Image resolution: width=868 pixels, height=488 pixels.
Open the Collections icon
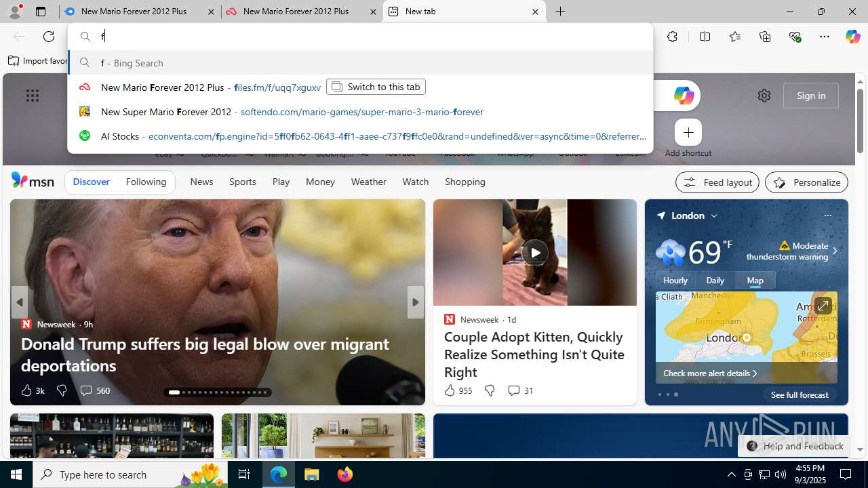[765, 37]
